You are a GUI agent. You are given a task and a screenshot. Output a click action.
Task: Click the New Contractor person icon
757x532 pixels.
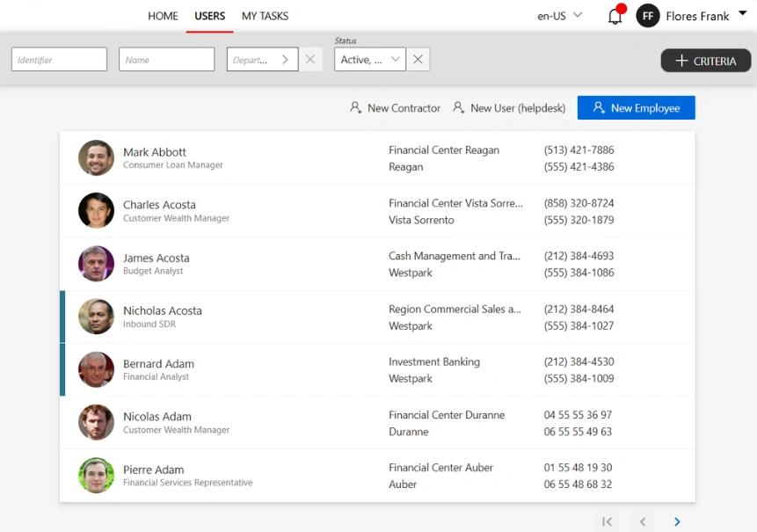[355, 107]
